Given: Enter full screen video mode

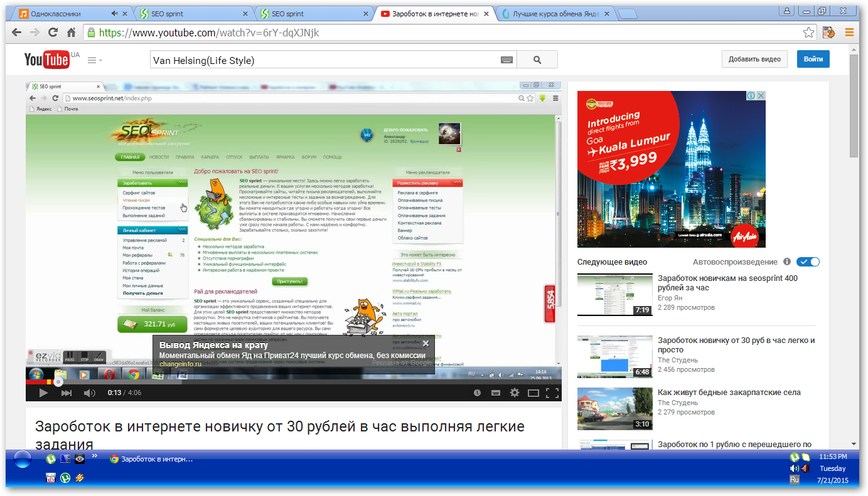Looking at the screenshot, I should click(x=552, y=393).
